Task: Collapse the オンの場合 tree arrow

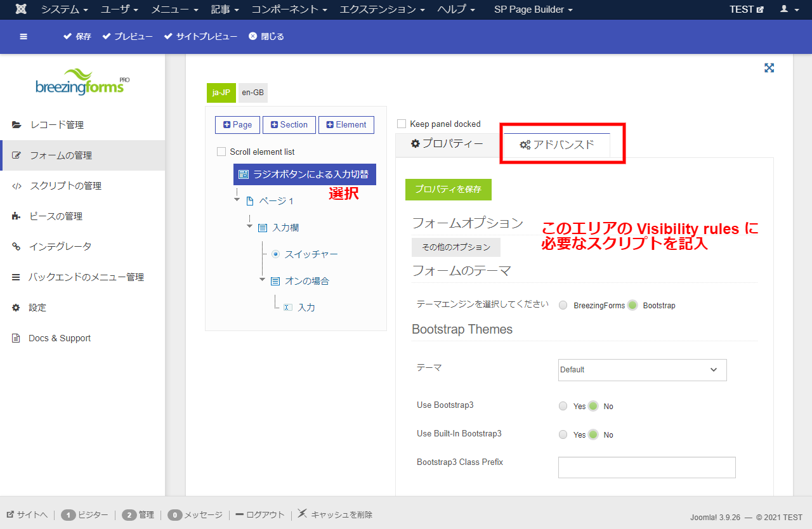Action: [262, 280]
